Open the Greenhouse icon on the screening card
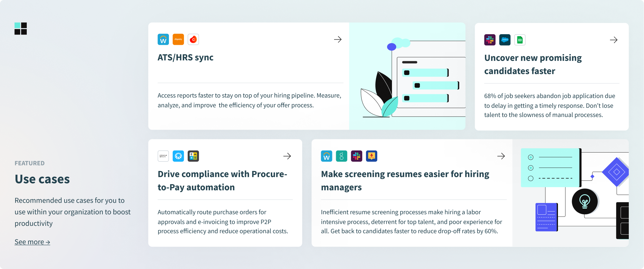This screenshot has width=644, height=269. pos(342,156)
